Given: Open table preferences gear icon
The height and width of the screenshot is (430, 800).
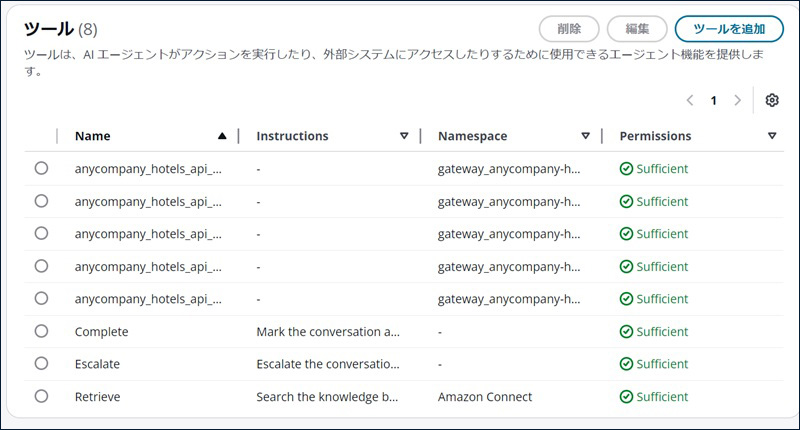Looking at the screenshot, I should [771, 100].
